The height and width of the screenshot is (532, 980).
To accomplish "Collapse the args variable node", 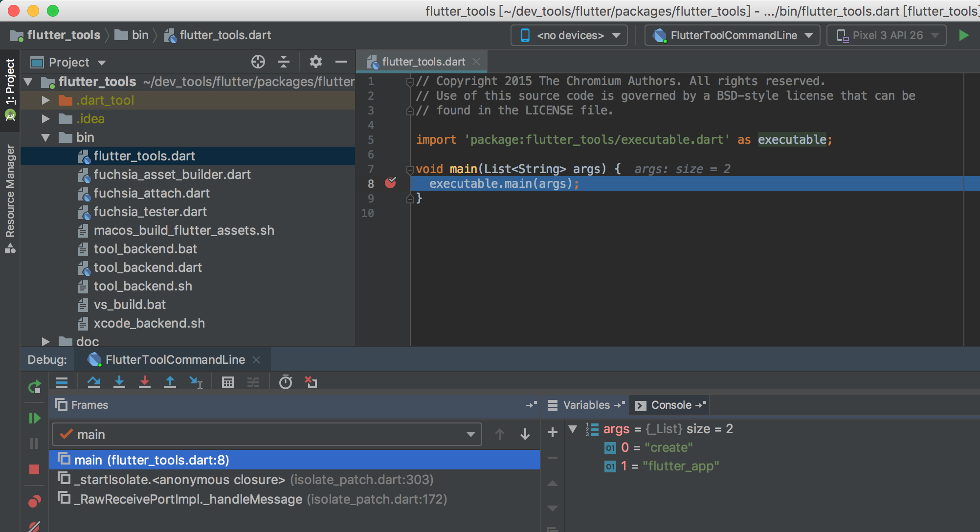I will point(573,429).
